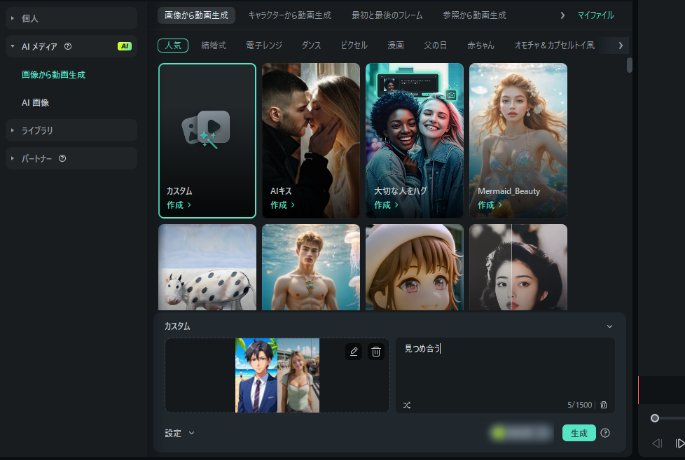This screenshot has height=460, width=685.
Task: Click 作成 on 大切な人をハグ card
Action: 386,205
